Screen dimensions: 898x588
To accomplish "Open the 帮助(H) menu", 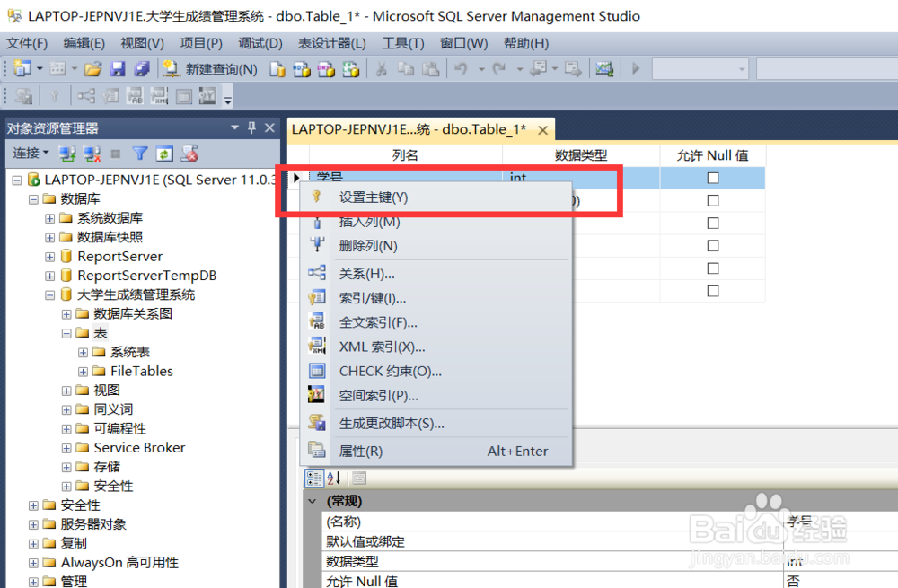I will point(525,43).
